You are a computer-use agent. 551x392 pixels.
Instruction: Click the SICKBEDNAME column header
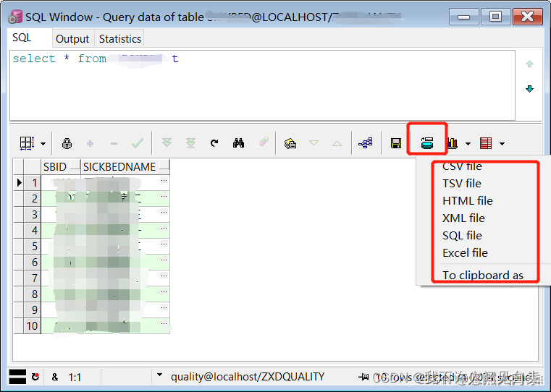coord(125,166)
